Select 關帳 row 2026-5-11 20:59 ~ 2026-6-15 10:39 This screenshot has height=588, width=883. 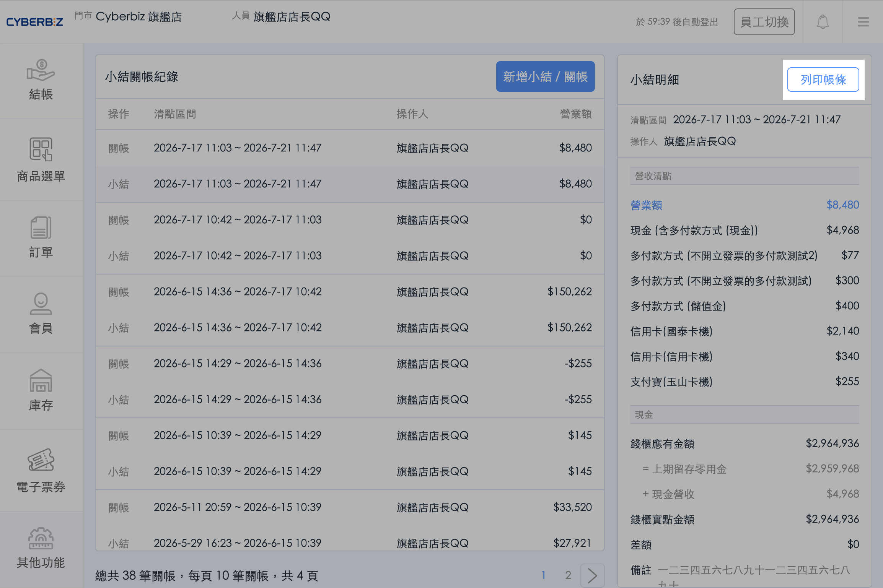coord(350,507)
